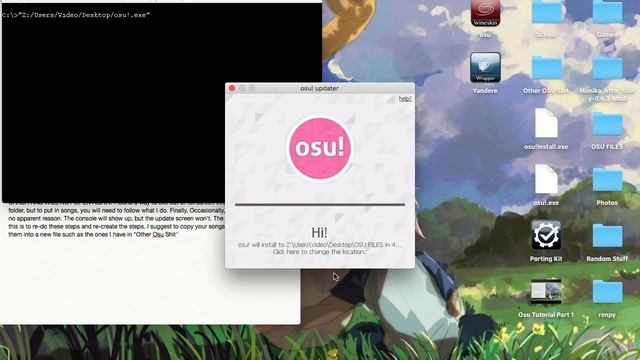Click the osu! updater progress bar
Screen dimensions: 640x360
[x=320, y=204]
